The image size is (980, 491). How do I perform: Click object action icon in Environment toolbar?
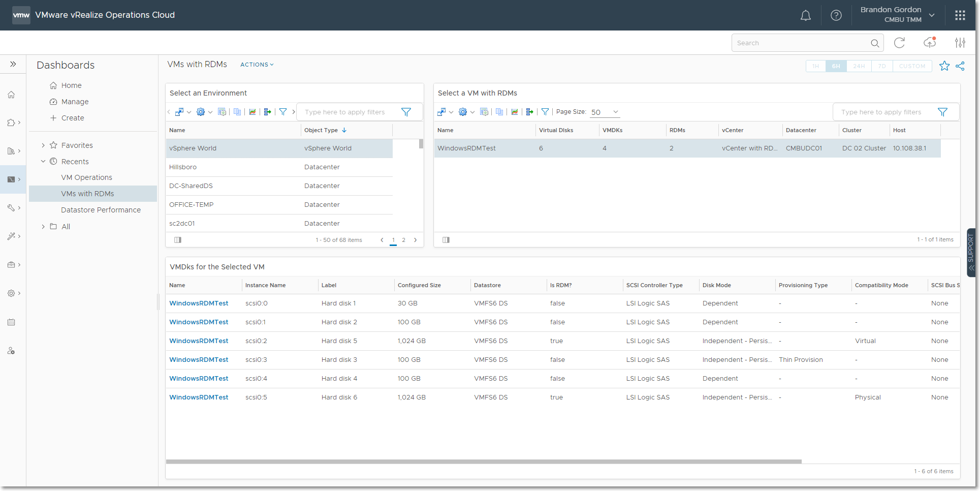(180, 112)
